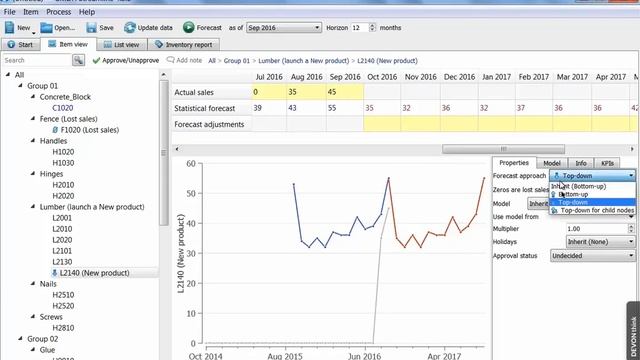Choose Bottom-up in the dropdown list
Image resolution: width=640 pixels, height=360 pixels.
(593, 194)
